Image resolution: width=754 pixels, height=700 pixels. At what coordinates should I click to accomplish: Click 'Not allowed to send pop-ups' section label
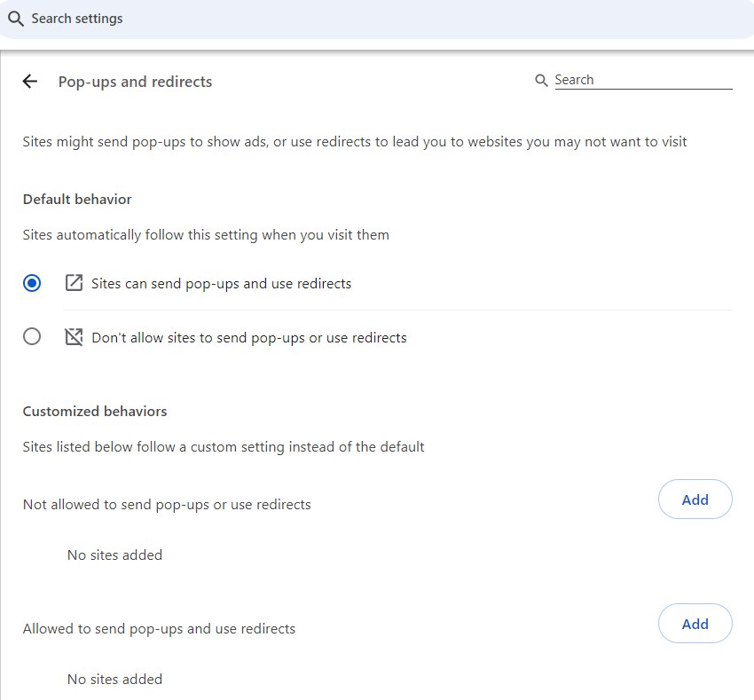click(167, 505)
